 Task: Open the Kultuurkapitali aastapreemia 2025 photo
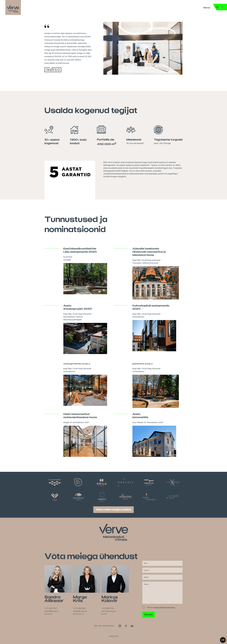[x=154, y=336]
